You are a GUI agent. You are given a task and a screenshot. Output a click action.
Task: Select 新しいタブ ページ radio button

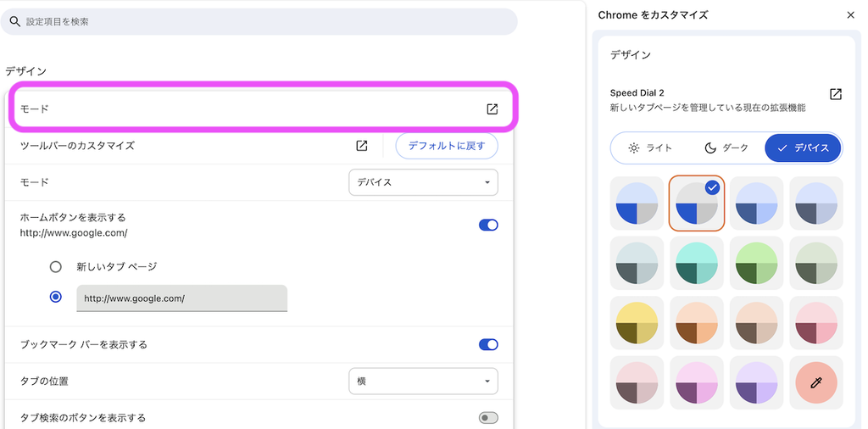[x=55, y=267]
